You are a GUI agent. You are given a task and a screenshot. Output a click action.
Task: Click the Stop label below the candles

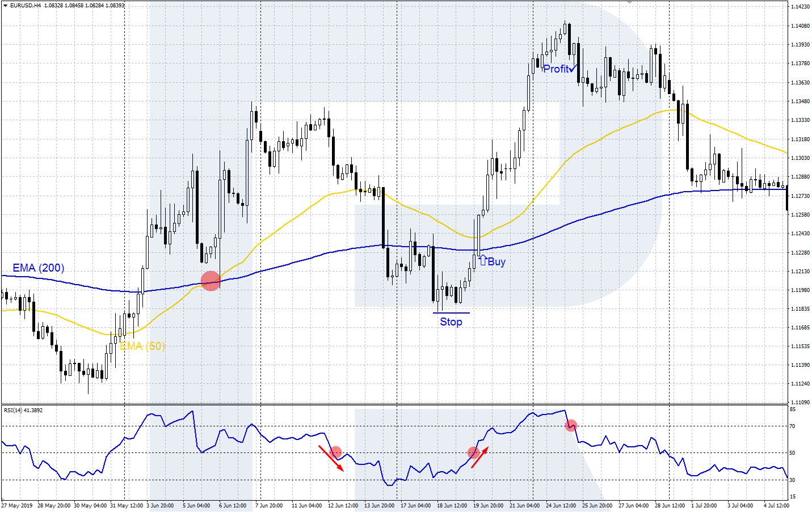pos(451,321)
